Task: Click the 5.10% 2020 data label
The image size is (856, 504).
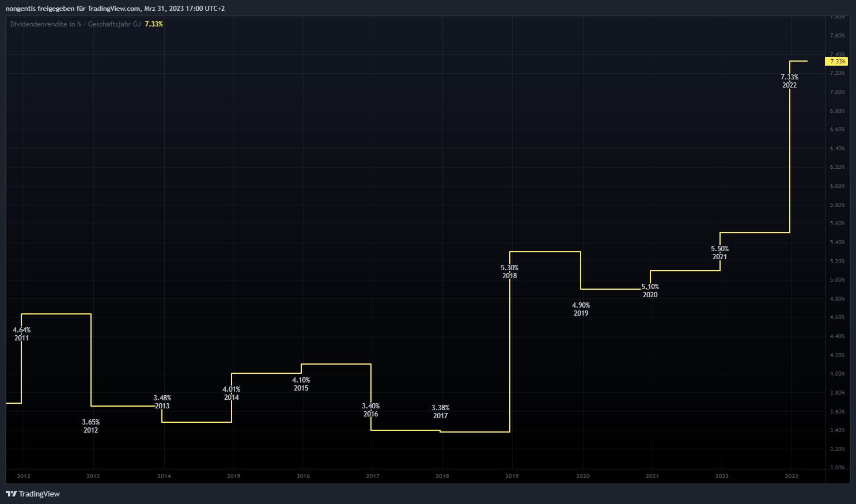Action: coord(650,291)
